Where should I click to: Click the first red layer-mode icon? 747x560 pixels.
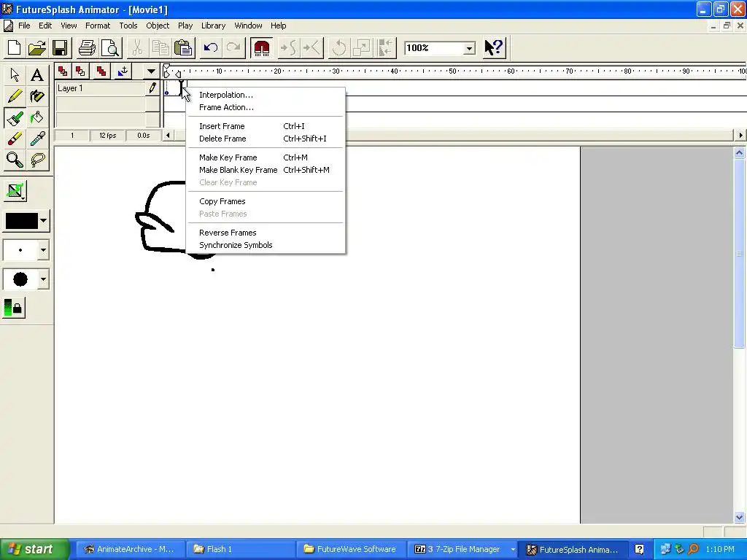(x=63, y=71)
